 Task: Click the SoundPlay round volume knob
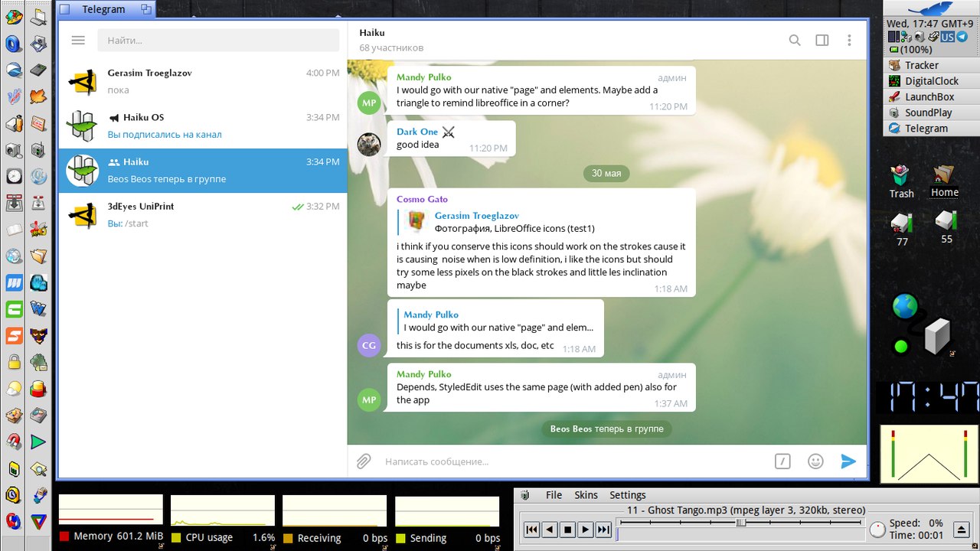(877, 529)
